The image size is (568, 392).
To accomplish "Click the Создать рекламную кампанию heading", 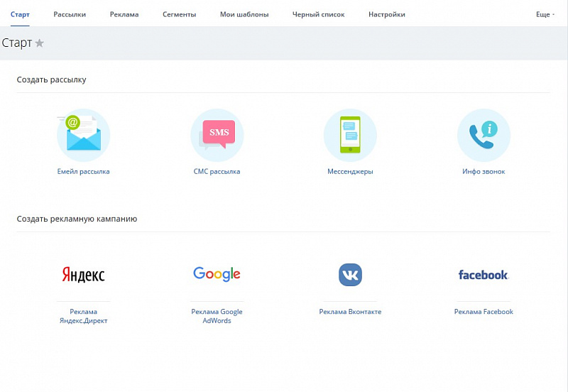I will tap(77, 219).
